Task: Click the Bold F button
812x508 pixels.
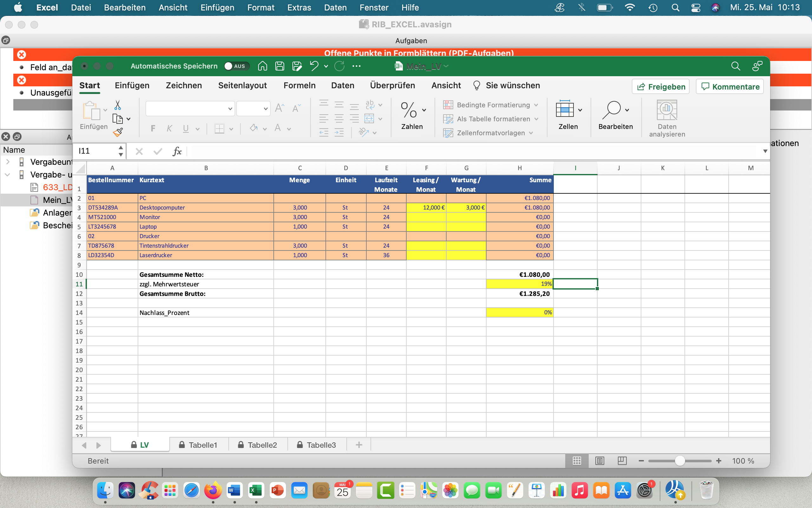Action: click(153, 128)
